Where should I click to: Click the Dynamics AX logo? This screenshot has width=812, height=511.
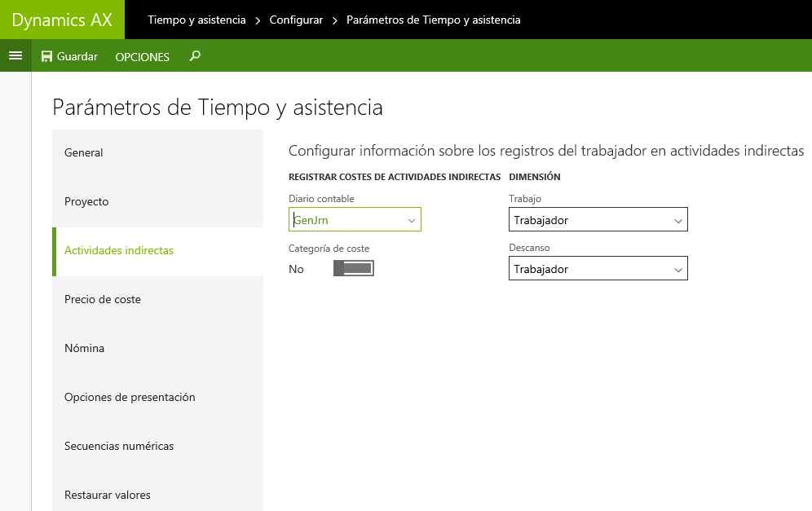click(x=62, y=20)
